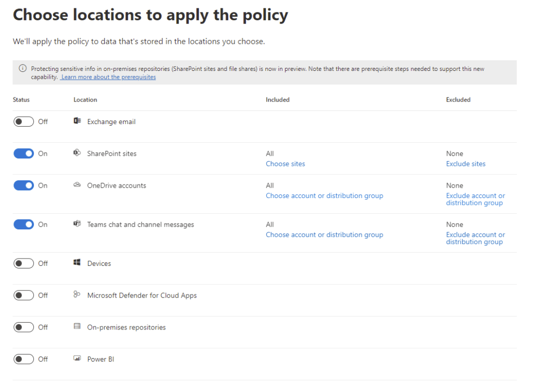Turn off the SharePoint sites toggle
Screen dimensions: 533x392
(23, 154)
